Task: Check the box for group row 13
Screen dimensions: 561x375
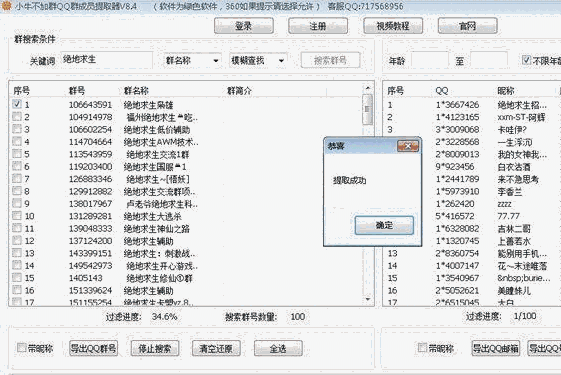Action: coord(16,253)
